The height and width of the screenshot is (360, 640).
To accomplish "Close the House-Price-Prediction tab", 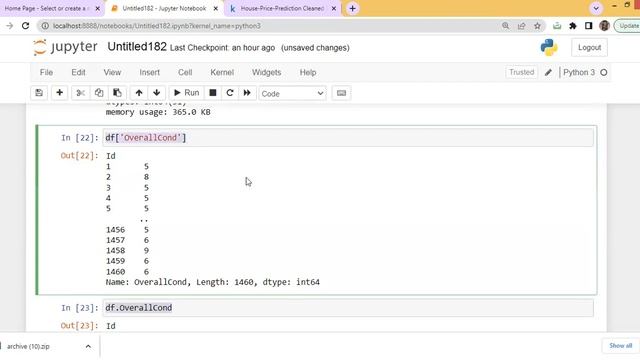I will click(x=334, y=8).
